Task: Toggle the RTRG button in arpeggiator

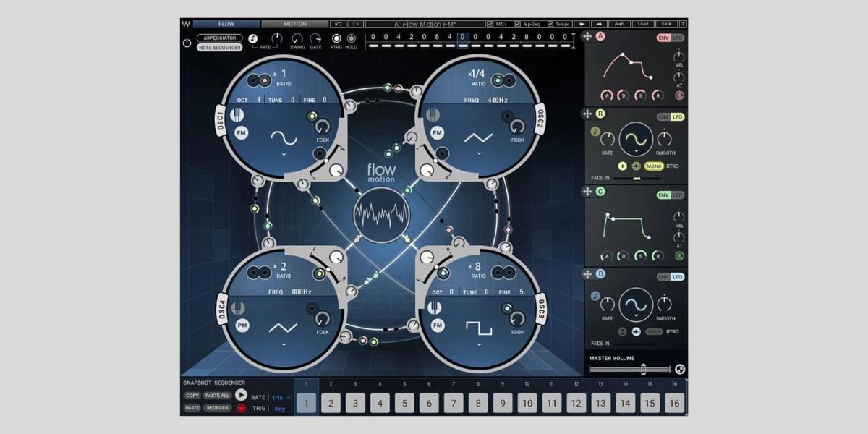Action: 336,38
